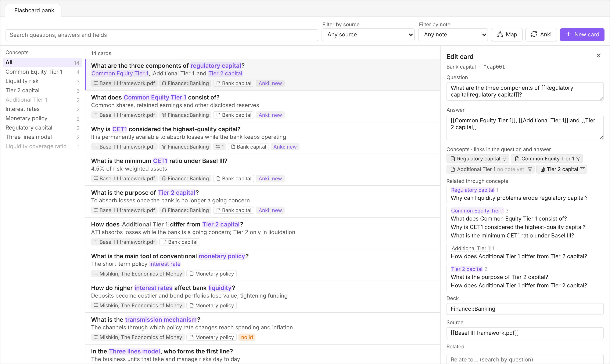The width and height of the screenshot is (610, 364).
Task: Edit the Answer text field
Action: click(525, 127)
